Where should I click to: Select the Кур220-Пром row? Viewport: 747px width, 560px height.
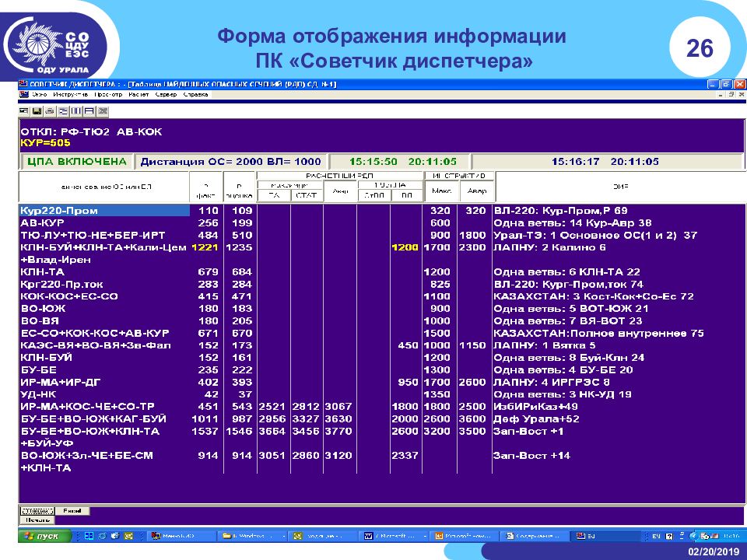104,211
